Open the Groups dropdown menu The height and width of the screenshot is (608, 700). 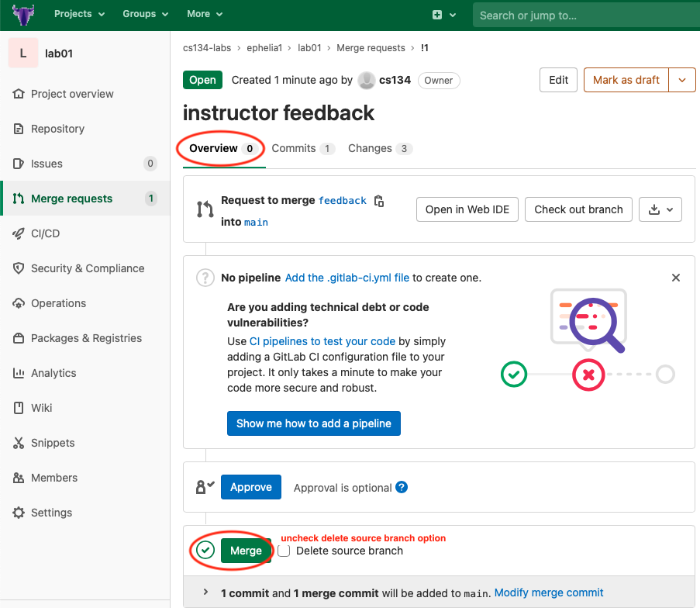(x=146, y=14)
